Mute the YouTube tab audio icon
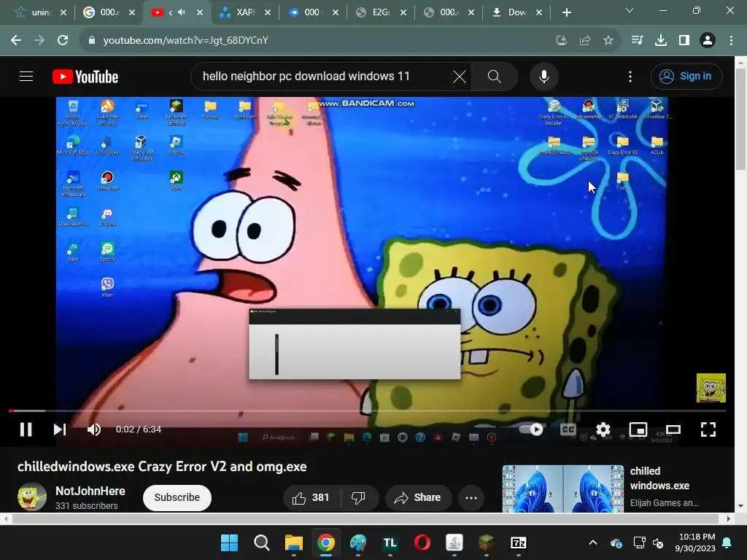747x560 pixels. click(x=182, y=12)
